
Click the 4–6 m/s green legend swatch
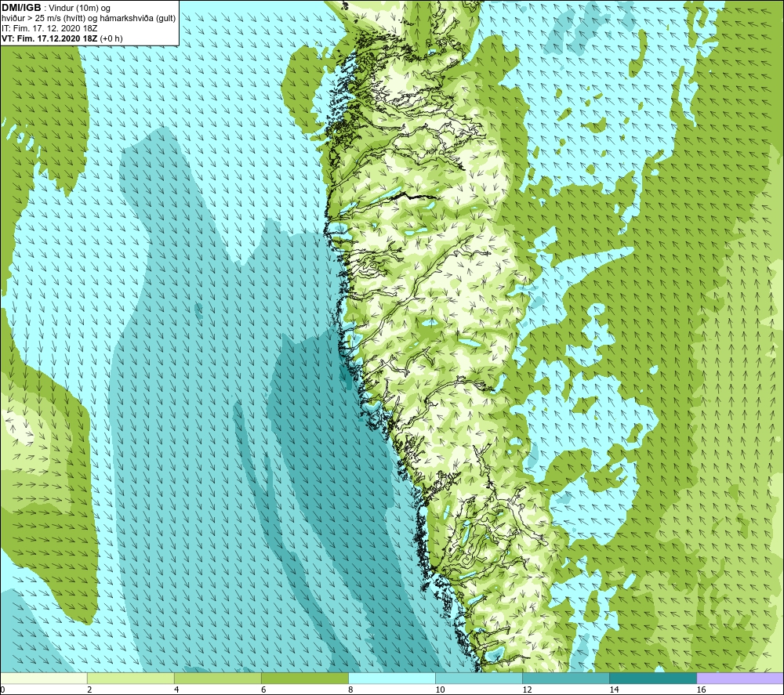217,678
